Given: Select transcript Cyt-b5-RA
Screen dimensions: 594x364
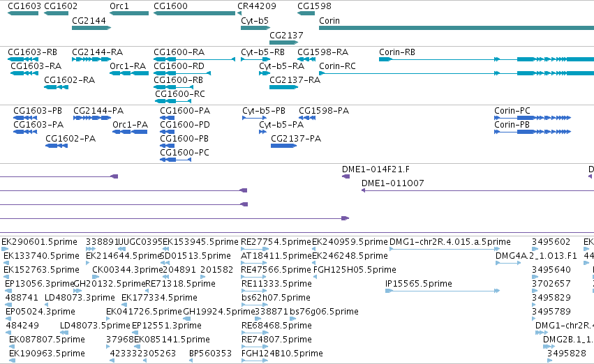Looking at the screenshot, I should [x=265, y=73].
